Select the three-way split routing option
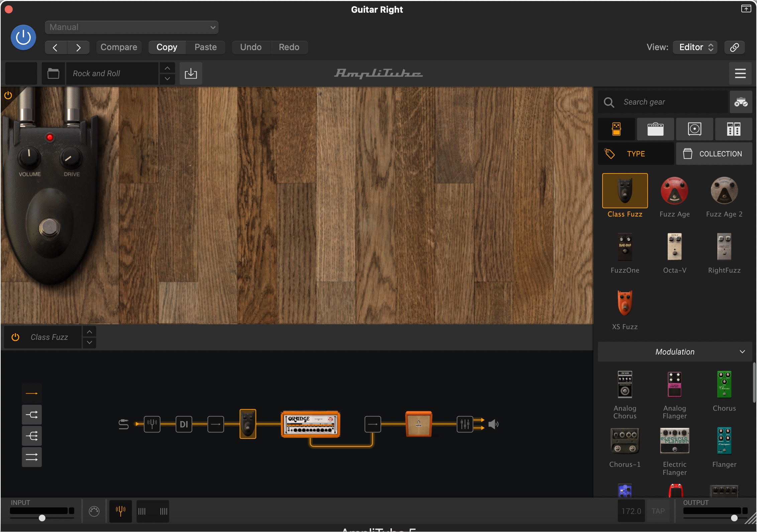The width and height of the screenshot is (757, 532). [32, 436]
